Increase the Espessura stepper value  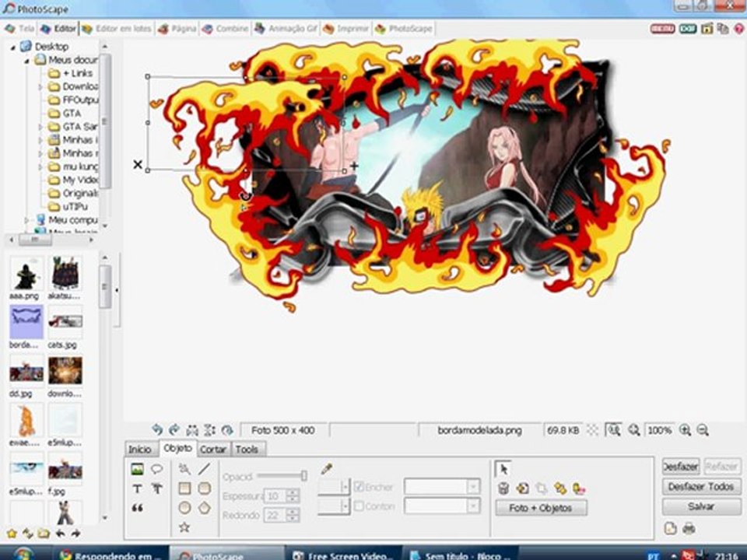coord(293,492)
